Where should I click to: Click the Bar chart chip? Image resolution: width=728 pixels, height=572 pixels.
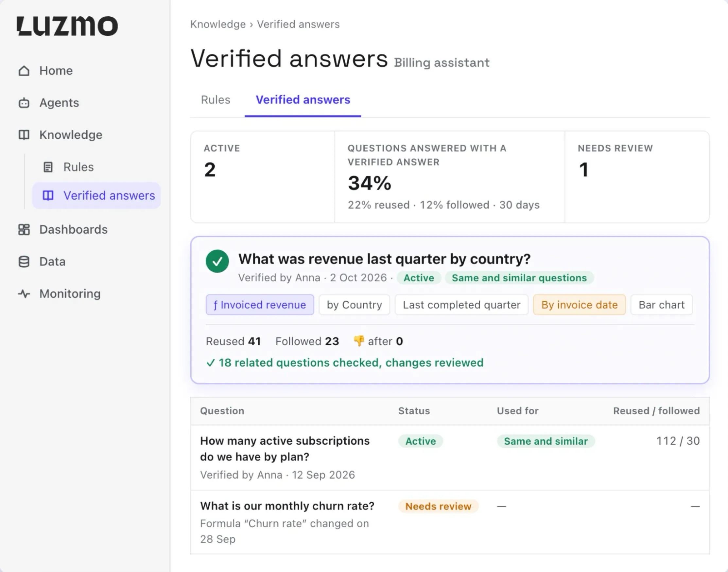click(x=661, y=305)
